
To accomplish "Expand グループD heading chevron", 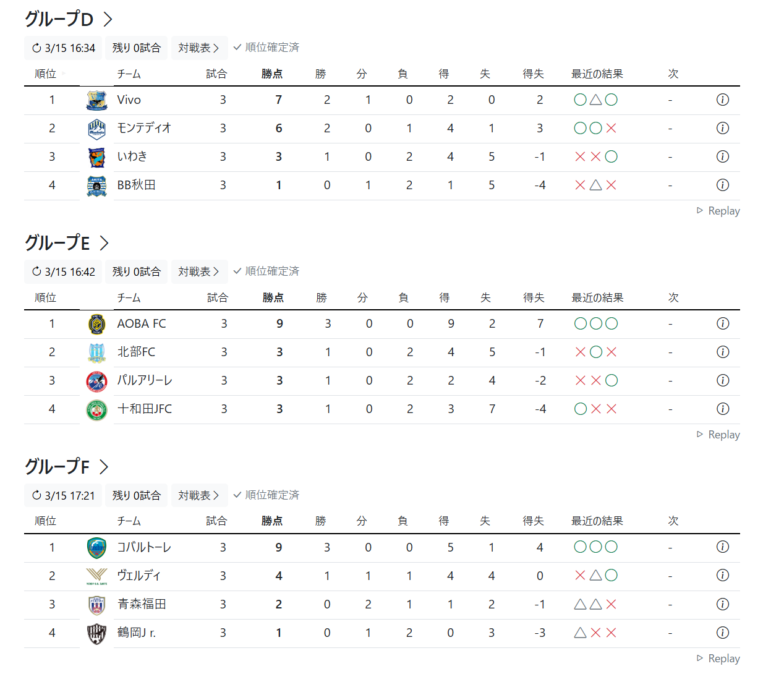I will pyautogui.click(x=108, y=19).
